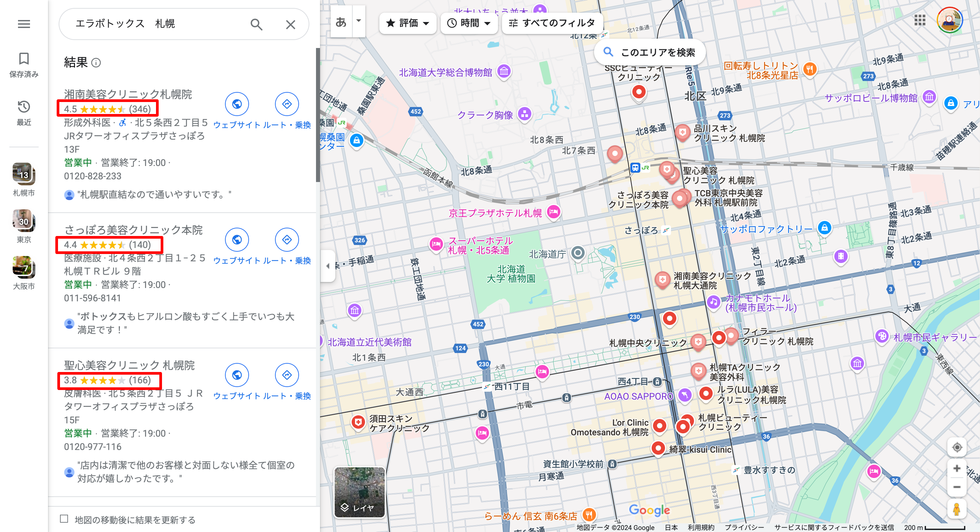Open the 時間 hours filter dropdown
980x532 pixels.
pyautogui.click(x=469, y=23)
